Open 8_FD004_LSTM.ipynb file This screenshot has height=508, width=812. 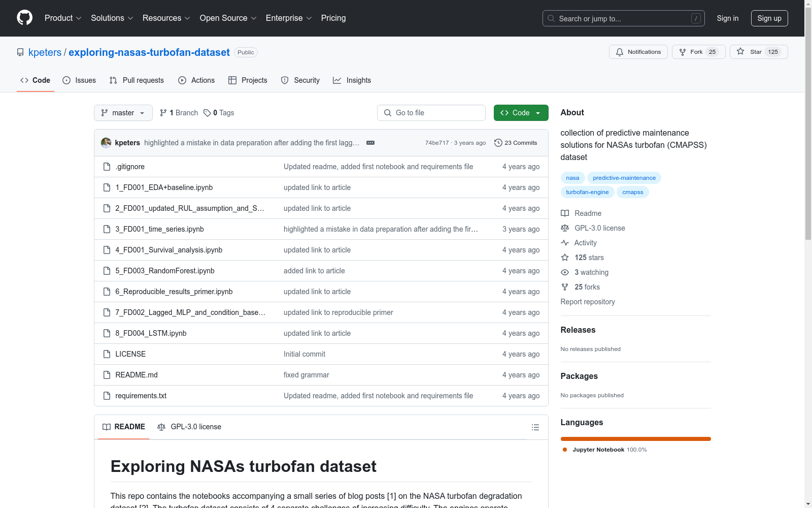[151, 333]
